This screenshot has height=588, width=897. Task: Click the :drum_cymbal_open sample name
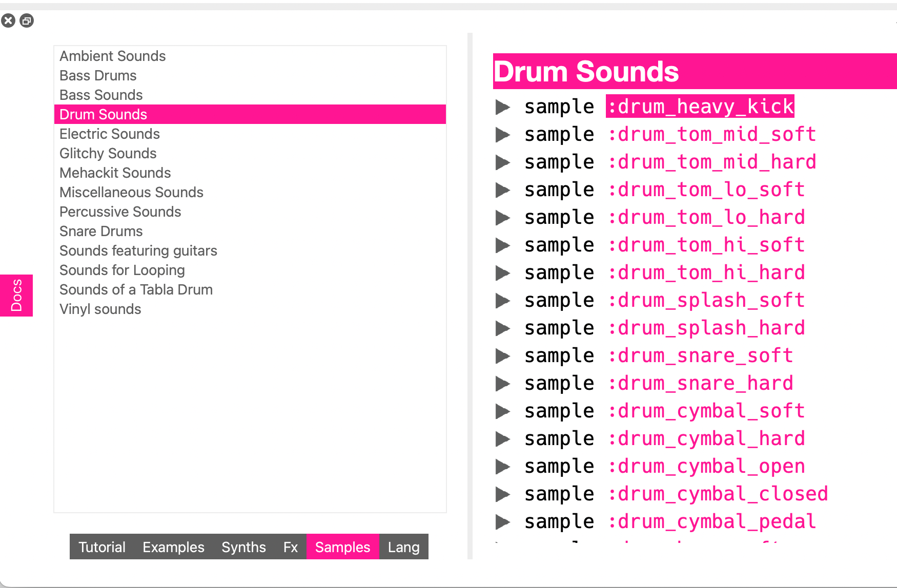[706, 466]
